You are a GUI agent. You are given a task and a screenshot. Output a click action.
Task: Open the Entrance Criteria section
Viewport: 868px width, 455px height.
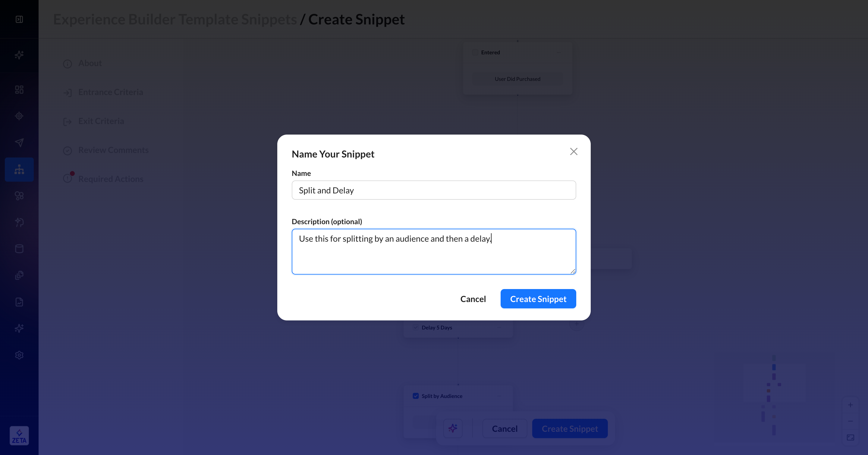pos(111,92)
